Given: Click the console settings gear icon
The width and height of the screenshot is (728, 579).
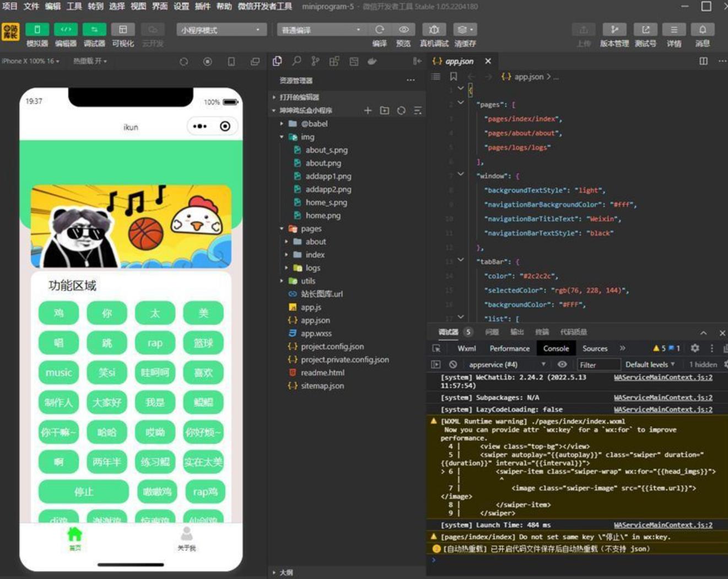Looking at the screenshot, I should point(695,349).
